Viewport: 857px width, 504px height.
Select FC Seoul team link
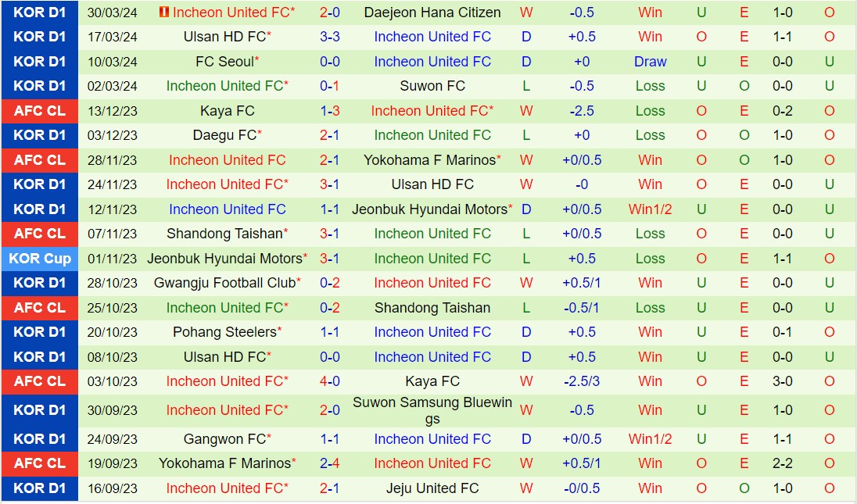[224, 62]
